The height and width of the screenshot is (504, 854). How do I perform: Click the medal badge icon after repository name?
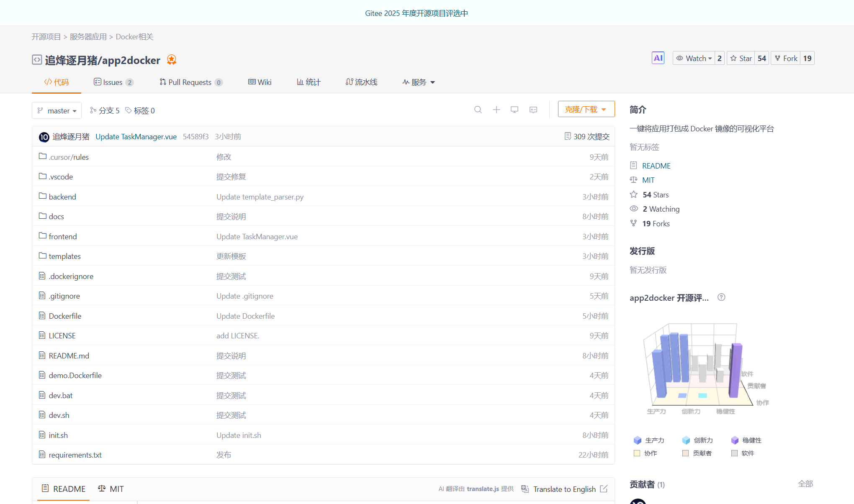[171, 60]
